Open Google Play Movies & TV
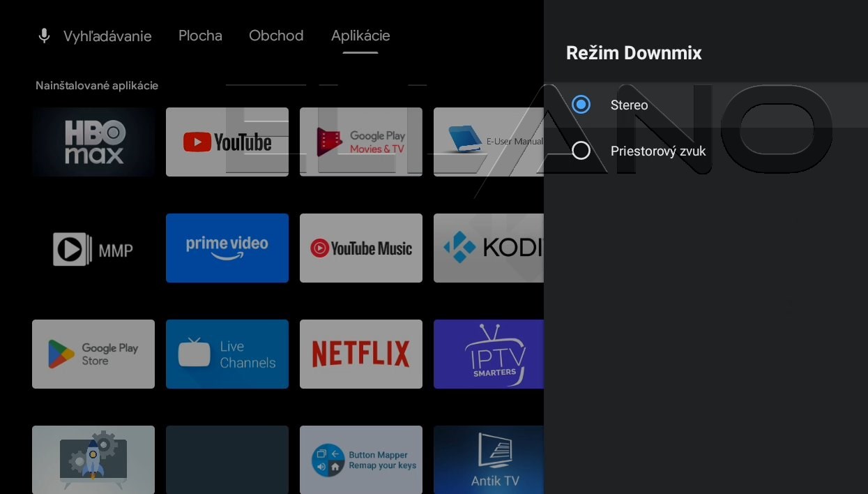Viewport: 868px width, 494px height. pyautogui.click(x=361, y=142)
